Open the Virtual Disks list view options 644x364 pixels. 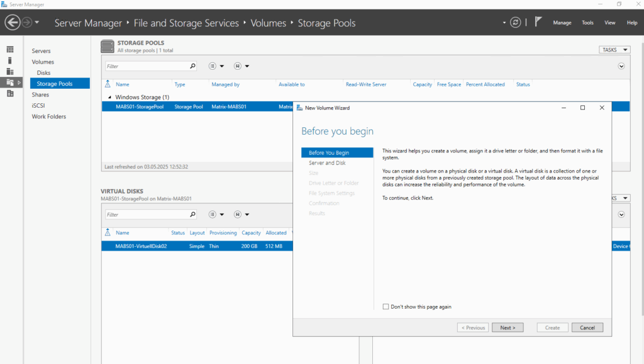pyautogui.click(x=216, y=214)
